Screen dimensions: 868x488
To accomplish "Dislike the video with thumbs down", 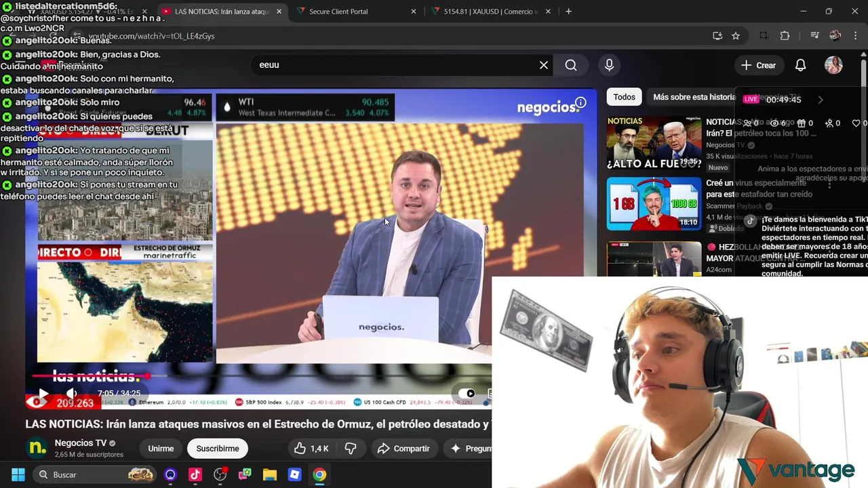I will pyautogui.click(x=351, y=449).
